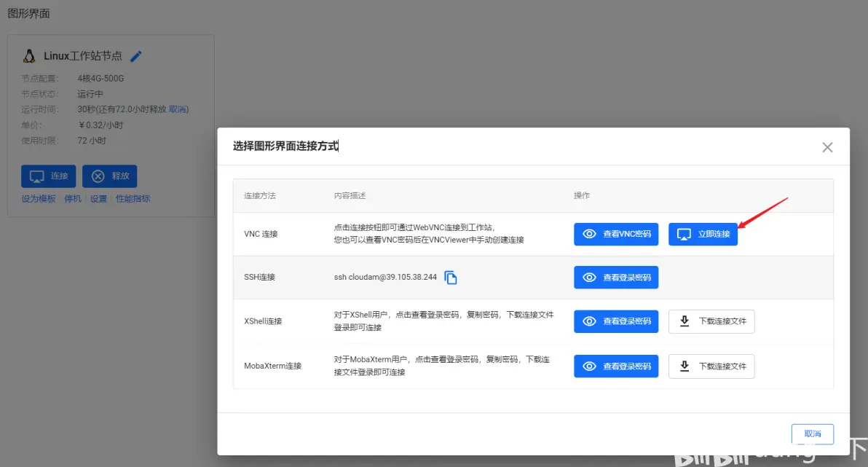Click price value ￥0.32/小时
This screenshot has height=467, width=868.
[100, 125]
